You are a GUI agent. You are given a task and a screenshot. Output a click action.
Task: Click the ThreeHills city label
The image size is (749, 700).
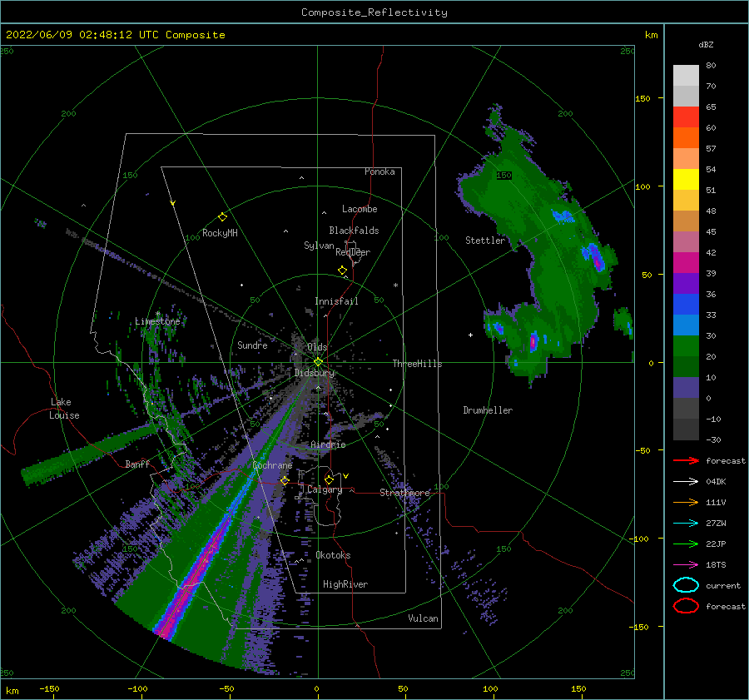point(418,364)
